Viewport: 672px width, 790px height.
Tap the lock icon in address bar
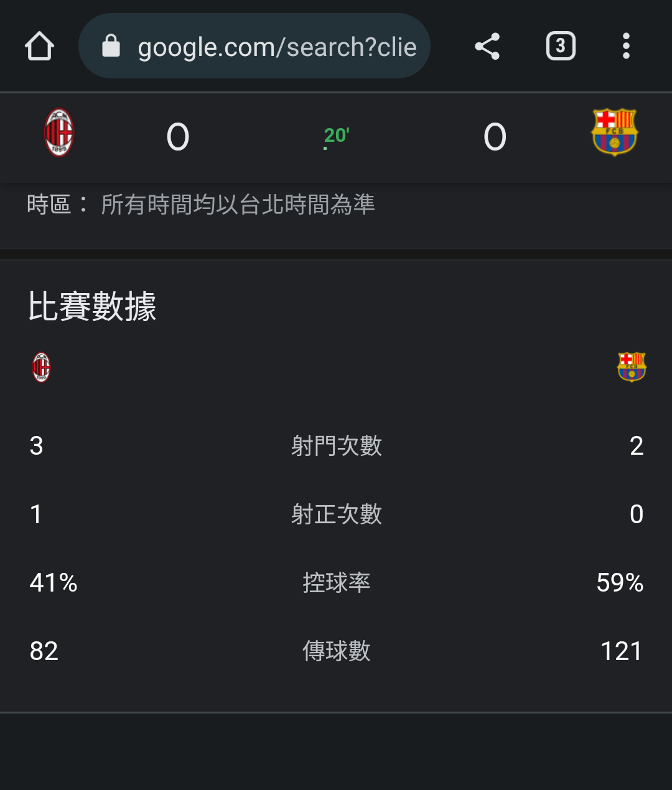(111, 46)
